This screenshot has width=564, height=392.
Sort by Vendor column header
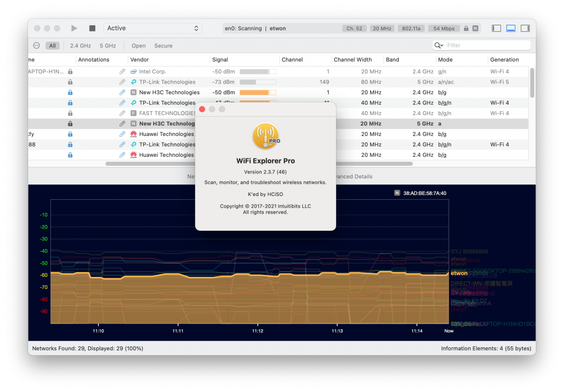(x=139, y=59)
